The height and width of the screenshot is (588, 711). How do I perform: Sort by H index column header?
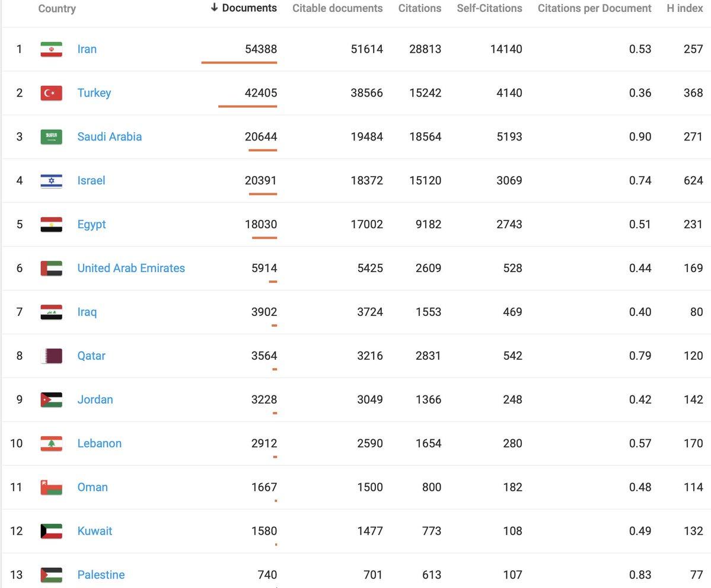pyautogui.click(x=685, y=8)
